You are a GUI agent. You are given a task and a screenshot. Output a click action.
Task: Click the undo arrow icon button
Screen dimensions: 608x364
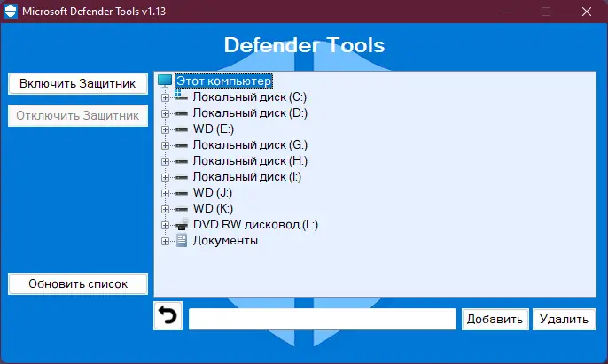[168, 315]
